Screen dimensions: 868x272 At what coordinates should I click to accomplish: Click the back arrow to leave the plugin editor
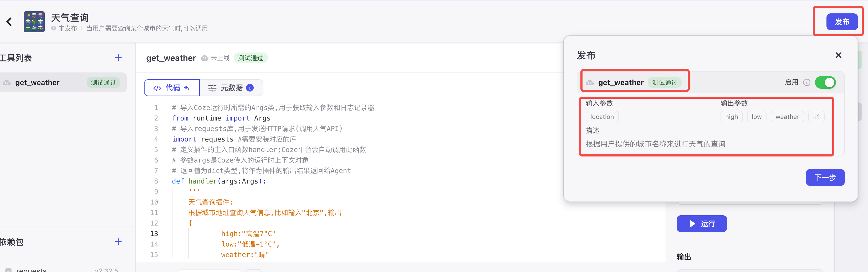tap(9, 22)
